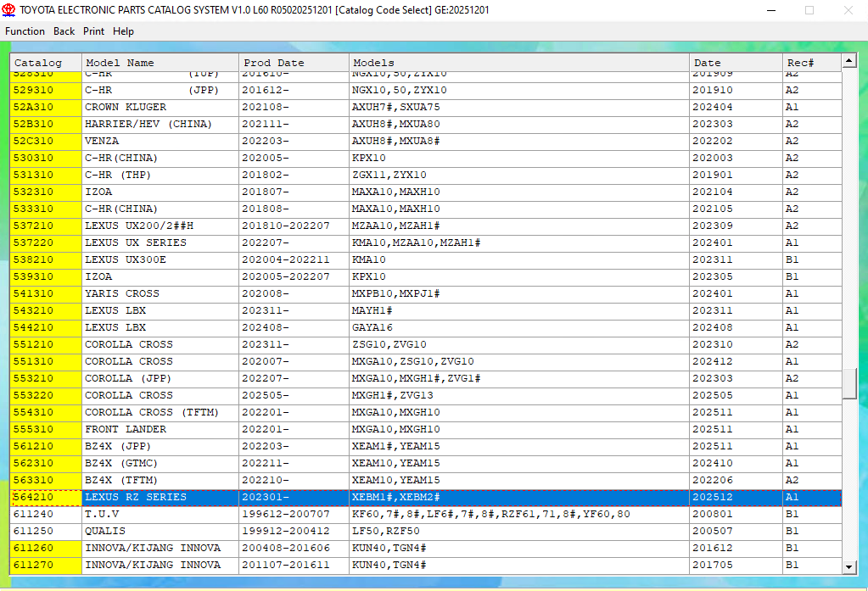
Task: Select catalog code 551210
Action: [46, 345]
